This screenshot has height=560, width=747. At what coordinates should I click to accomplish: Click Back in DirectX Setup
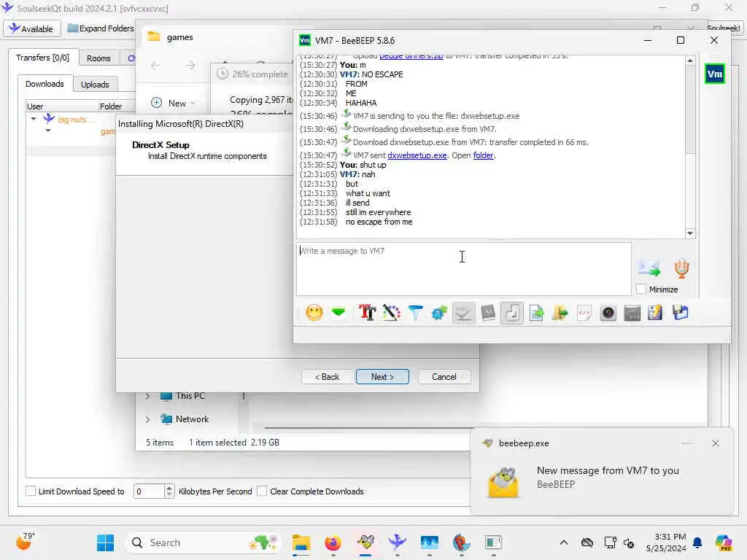click(328, 377)
